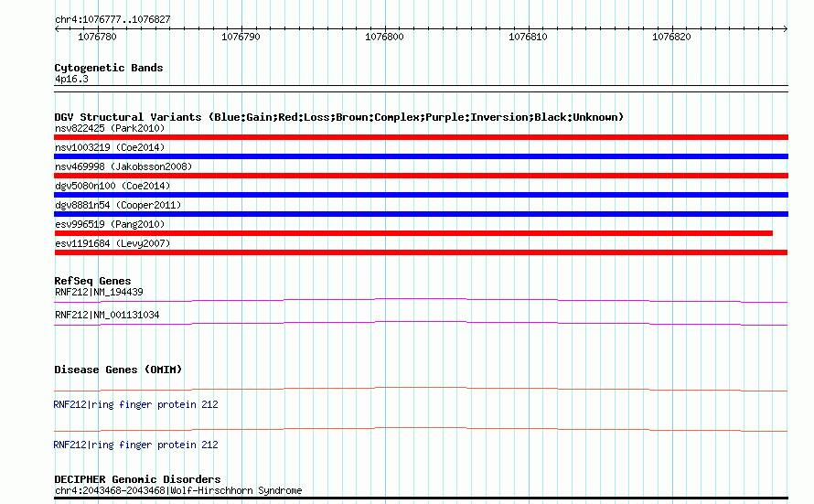Open second RNF212|ring finger protein 212 link
This screenshot has height=504, width=814.
point(135,445)
